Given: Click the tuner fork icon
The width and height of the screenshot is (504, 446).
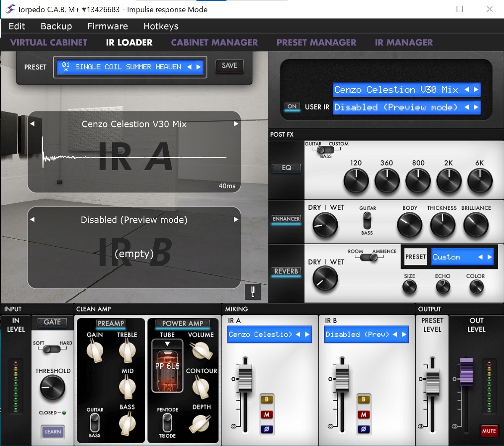Looking at the screenshot, I should coord(253,292).
